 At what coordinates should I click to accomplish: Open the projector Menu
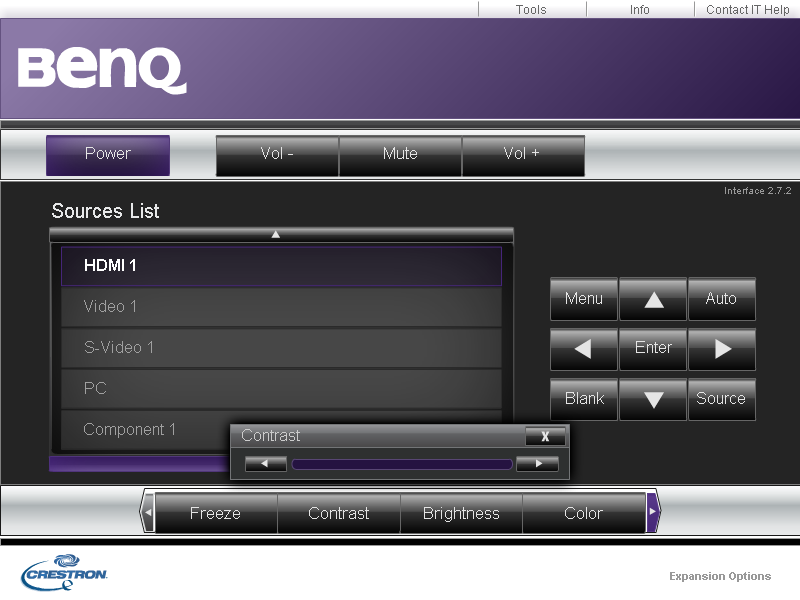pos(584,299)
